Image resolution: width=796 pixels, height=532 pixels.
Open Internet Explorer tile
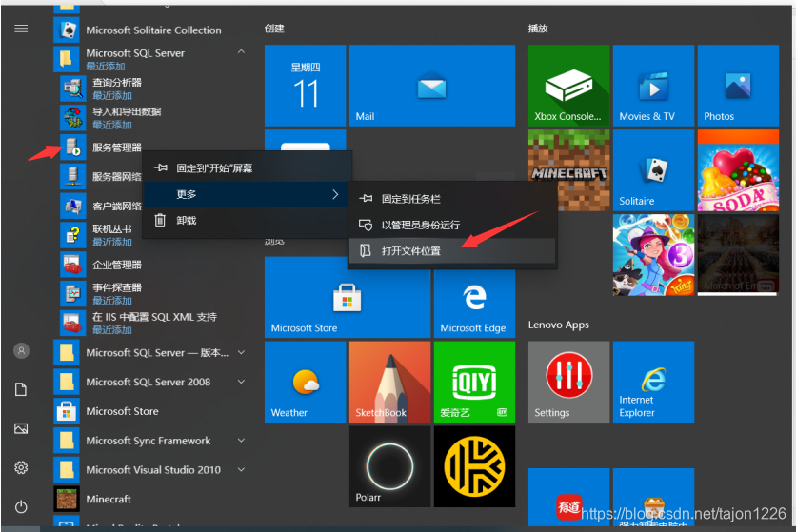653,382
